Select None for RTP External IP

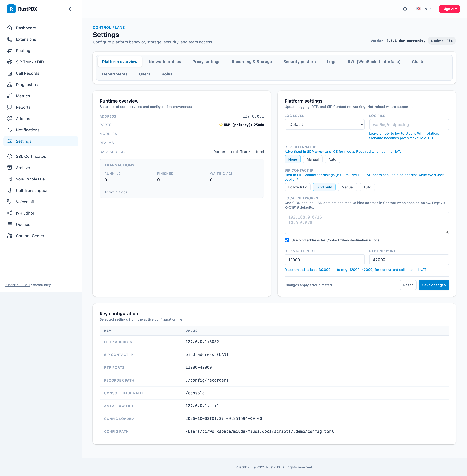coord(292,159)
